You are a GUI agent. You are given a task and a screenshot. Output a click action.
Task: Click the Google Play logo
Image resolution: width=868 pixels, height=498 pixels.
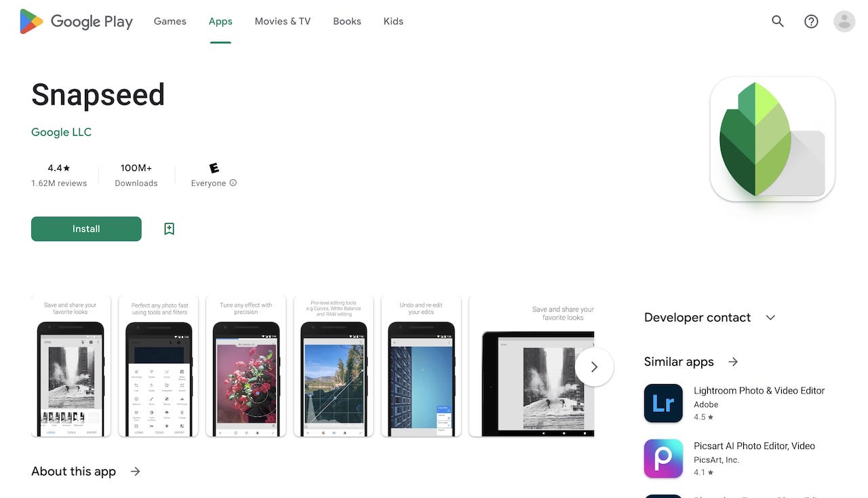[75, 21]
